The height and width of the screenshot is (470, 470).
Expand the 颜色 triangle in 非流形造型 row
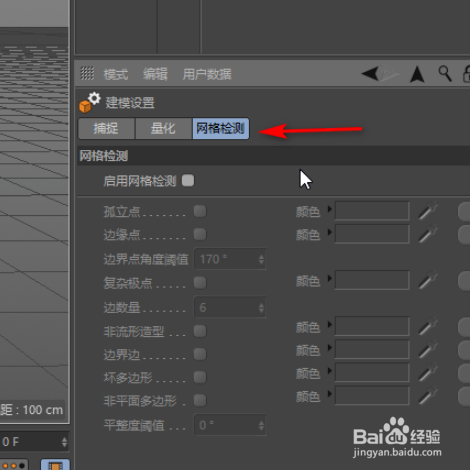point(329,324)
